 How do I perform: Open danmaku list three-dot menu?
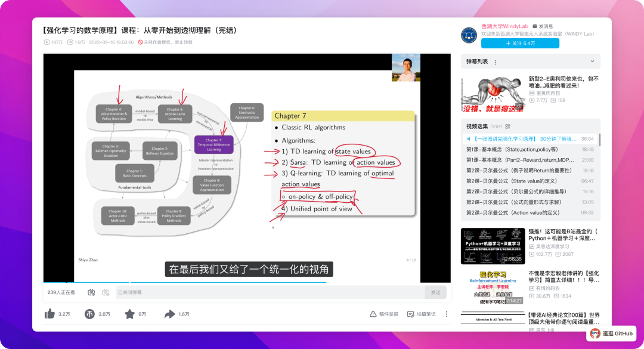tap(496, 62)
